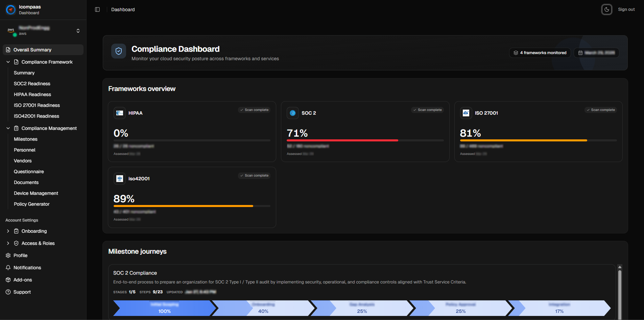The height and width of the screenshot is (320, 644).
Task: Expand the Access & Roles section
Action: click(8, 243)
